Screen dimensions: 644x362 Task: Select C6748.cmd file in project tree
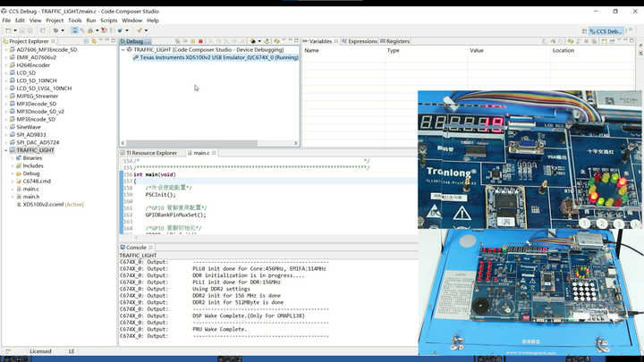click(37, 181)
